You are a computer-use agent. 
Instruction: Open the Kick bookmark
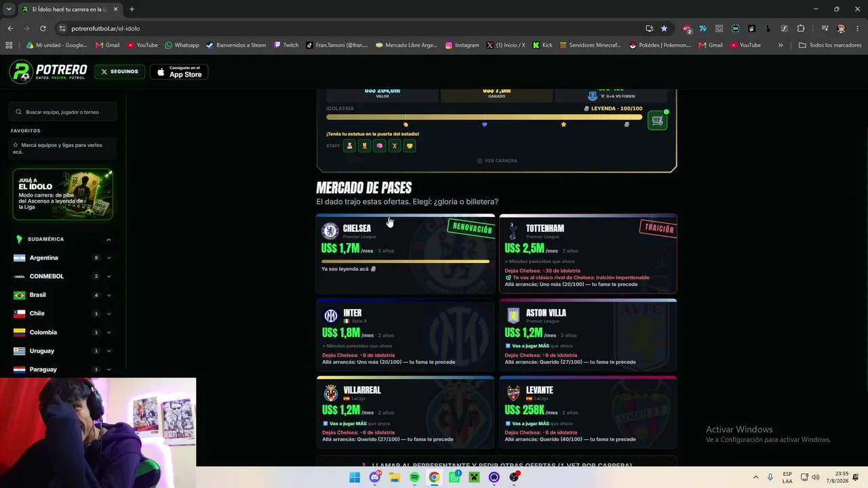coord(542,45)
